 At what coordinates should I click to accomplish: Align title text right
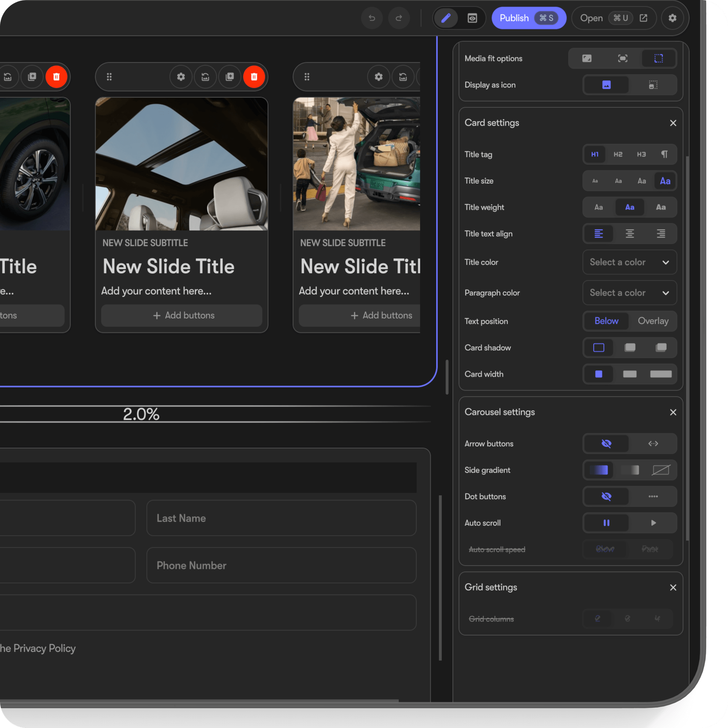tap(660, 234)
